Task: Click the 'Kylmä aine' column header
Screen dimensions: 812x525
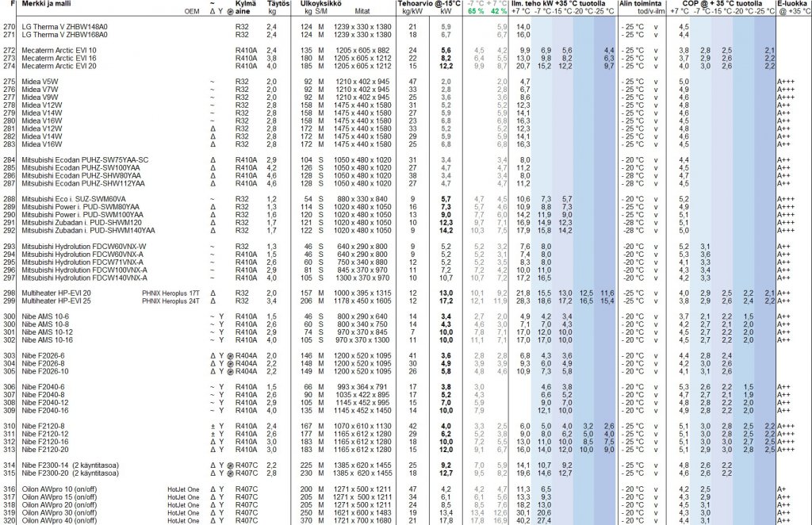Action: tap(246, 7)
